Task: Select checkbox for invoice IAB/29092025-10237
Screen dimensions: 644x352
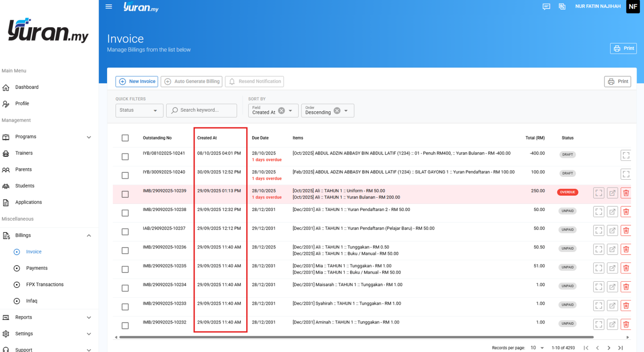Action: tap(125, 232)
